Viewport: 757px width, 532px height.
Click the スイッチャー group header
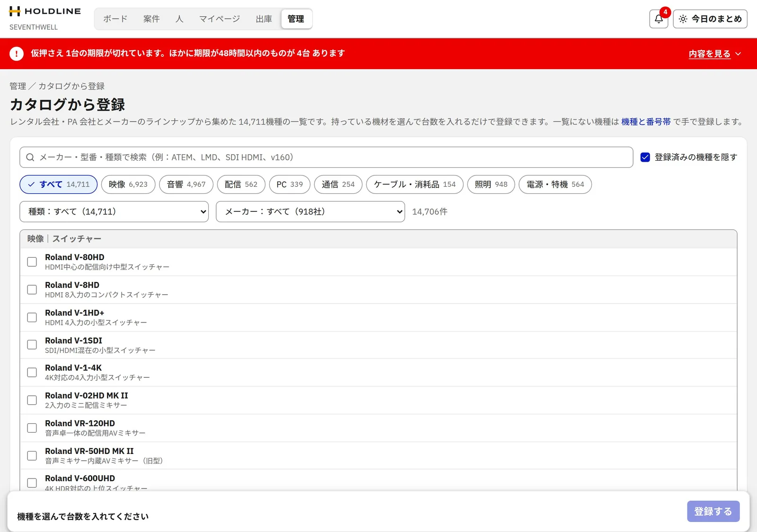click(x=378, y=239)
